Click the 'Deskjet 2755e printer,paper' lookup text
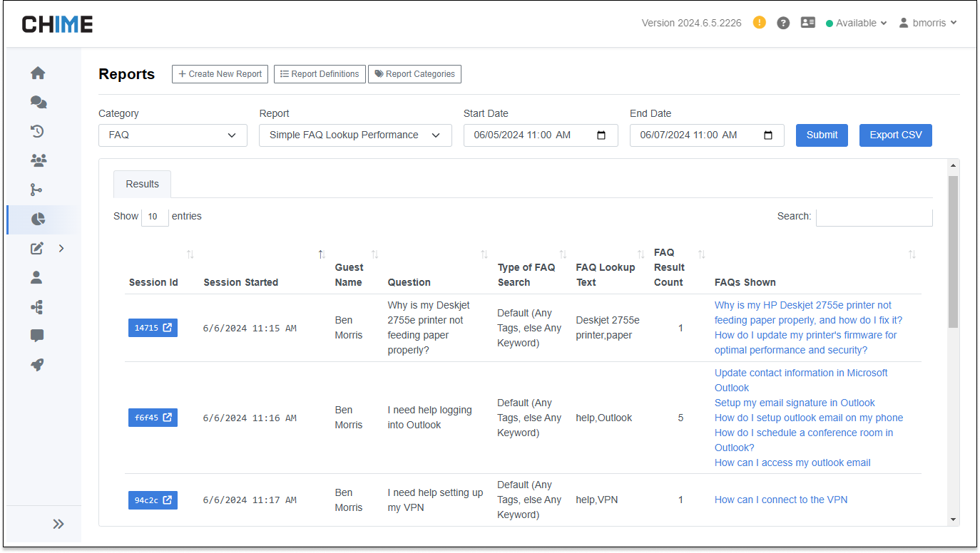This screenshot has height=553, width=980. (608, 328)
